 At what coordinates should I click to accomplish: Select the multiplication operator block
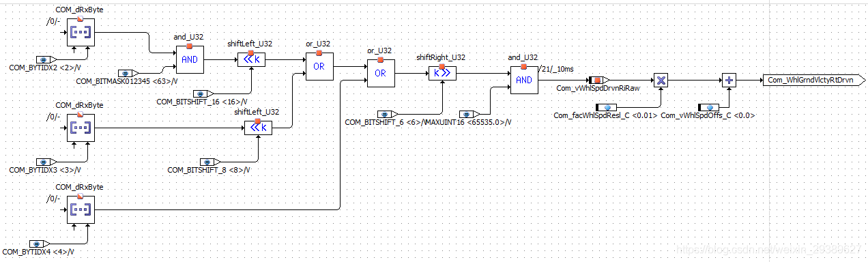(x=661, y=80)
